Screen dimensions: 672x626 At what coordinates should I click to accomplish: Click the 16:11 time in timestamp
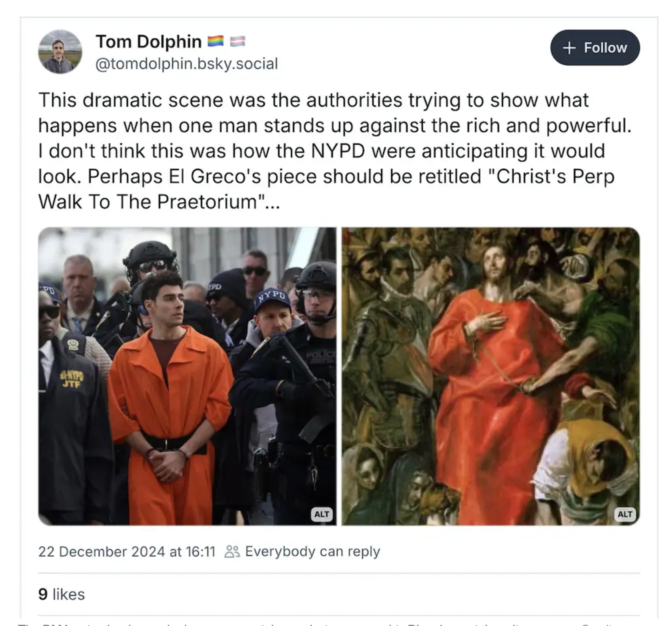pyautogui.click(x=200, y=551)
